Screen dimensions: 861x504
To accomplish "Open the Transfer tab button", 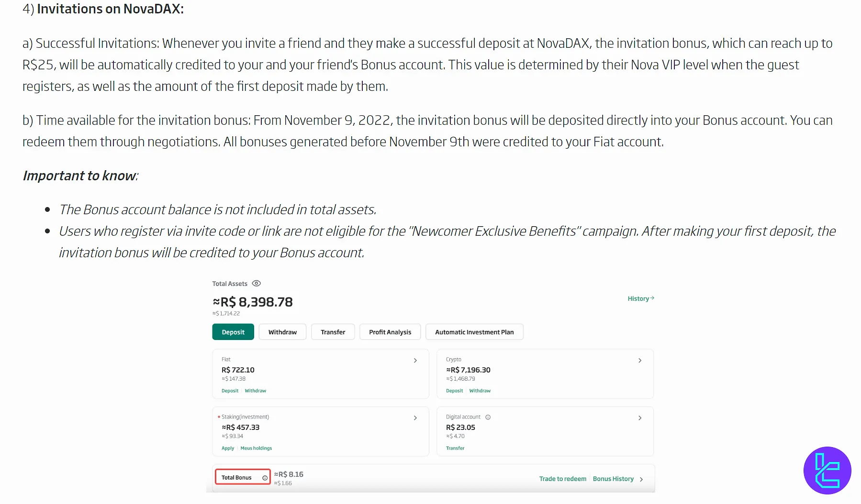I will (333, 332).
